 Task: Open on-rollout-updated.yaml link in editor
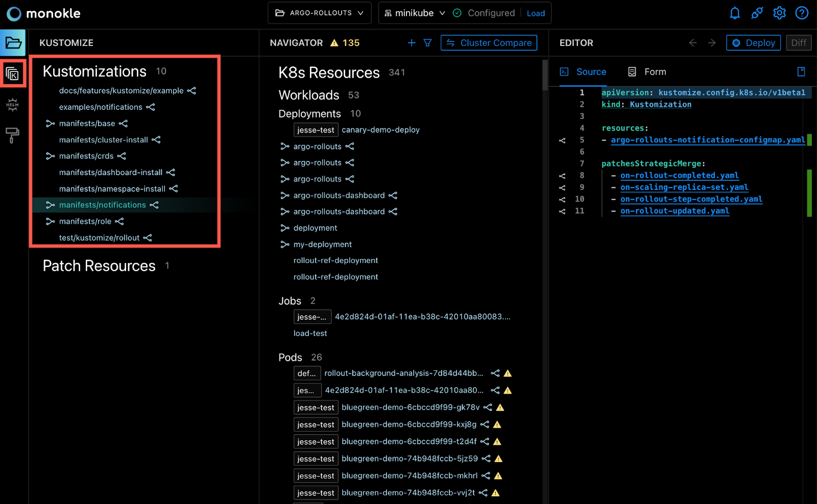point(675,211)
